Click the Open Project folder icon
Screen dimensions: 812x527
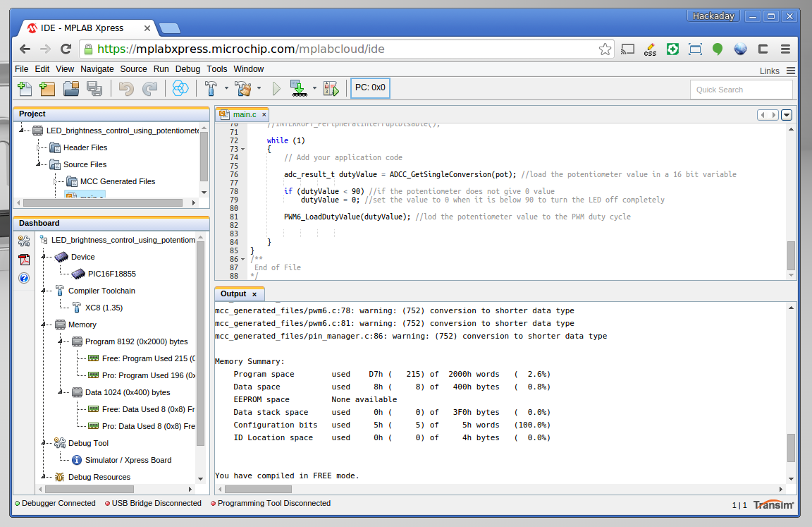click(70, 88)
